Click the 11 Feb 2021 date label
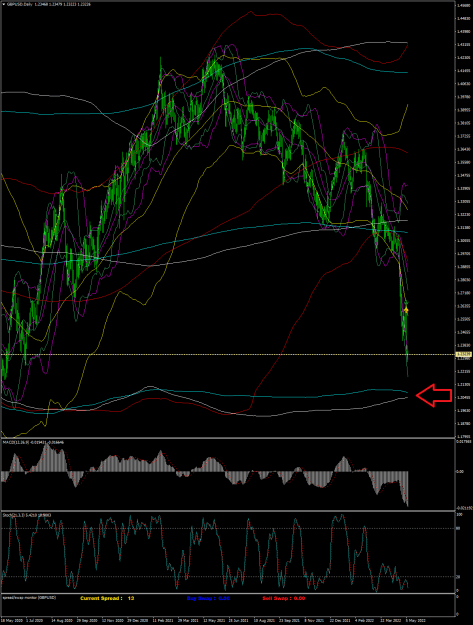This screenshot has height=625, width=473. point(163,621)
